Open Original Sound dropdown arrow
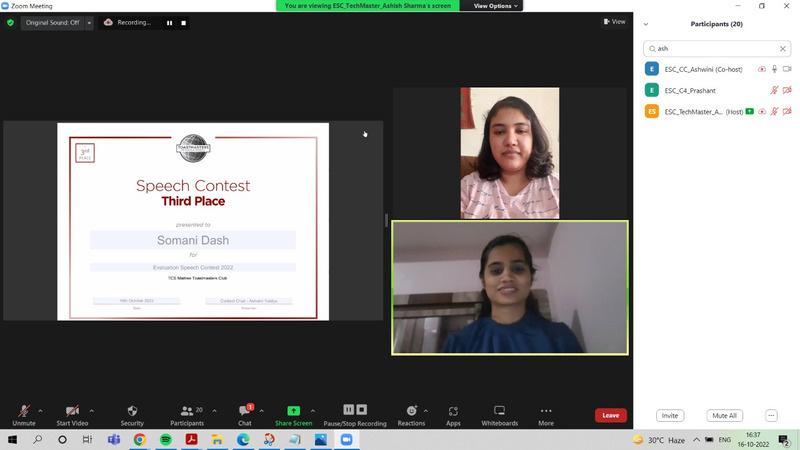Image resolution: width=800 pixels, height=450 pixels. [89, 22]
